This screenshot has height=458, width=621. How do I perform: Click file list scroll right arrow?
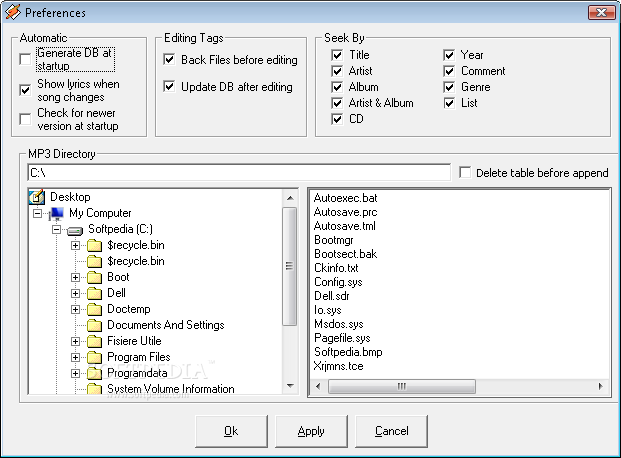pyautogui.click(x=601, y=386)
